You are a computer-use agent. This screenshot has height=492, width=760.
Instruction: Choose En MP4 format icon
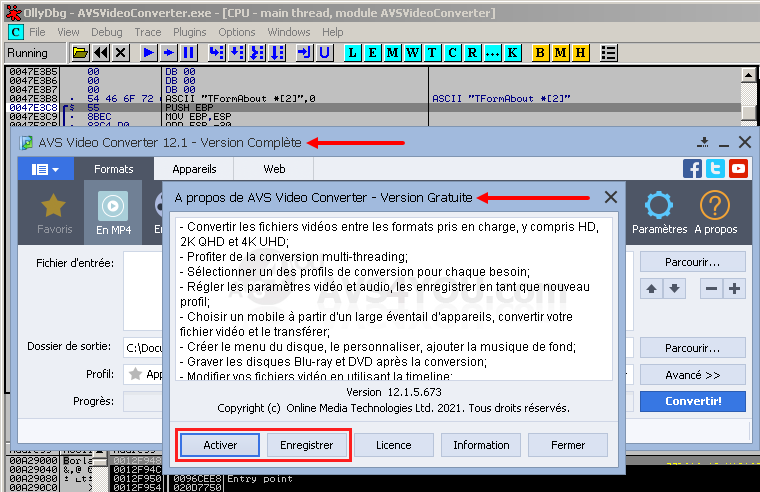(113, 213)
